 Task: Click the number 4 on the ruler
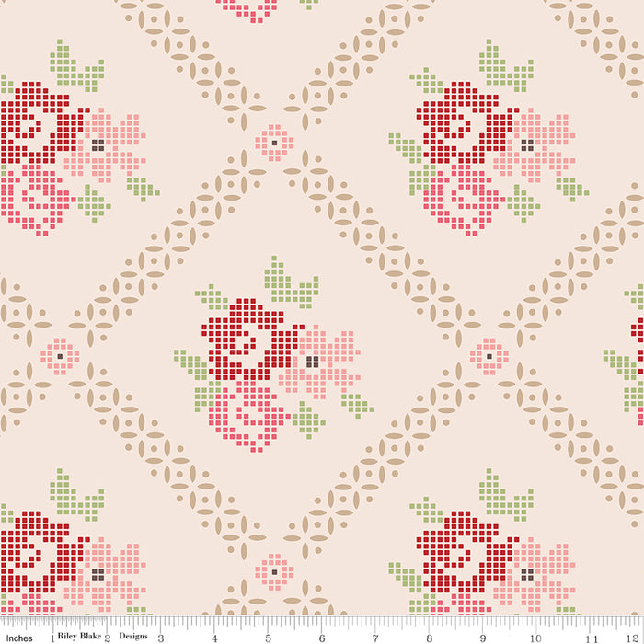click(213, 635)
